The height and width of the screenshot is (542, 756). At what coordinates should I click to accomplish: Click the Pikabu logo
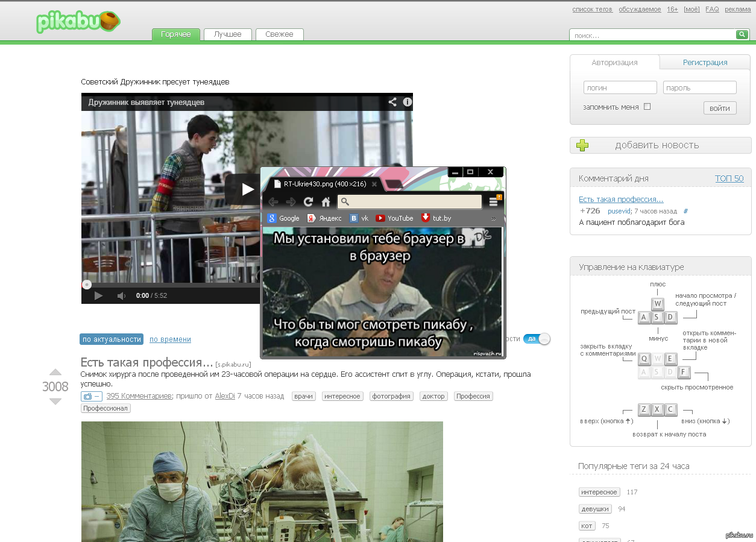(x=78, y=22)
